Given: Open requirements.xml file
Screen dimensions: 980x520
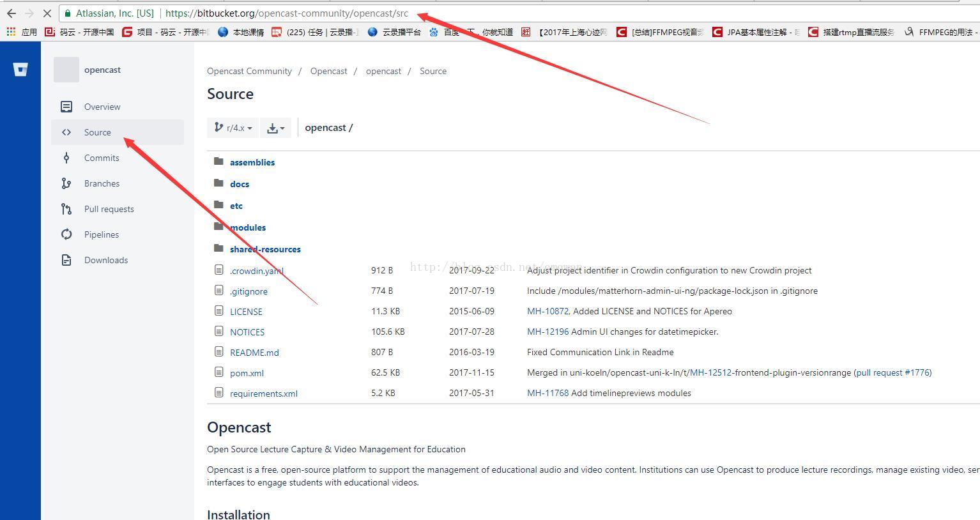Looking at the screenshot, I should pyautogui.click(x=264, y=394).
